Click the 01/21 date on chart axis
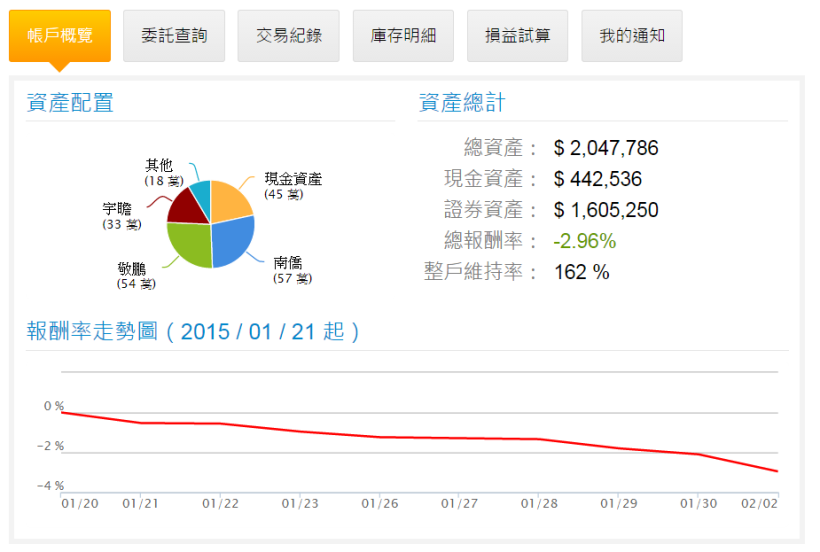The width and height of the screenshot is (820, 552). pyautogui.click(x=141, y=504)
